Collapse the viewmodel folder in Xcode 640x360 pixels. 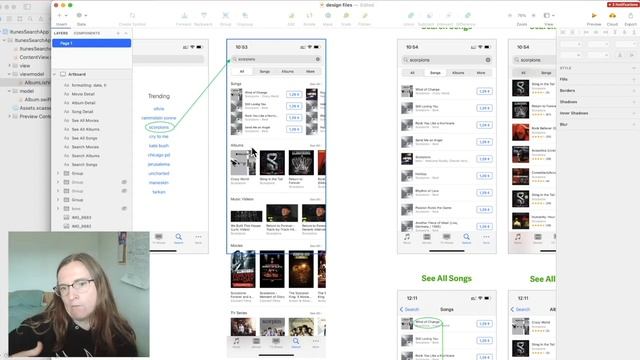[10, 74]
